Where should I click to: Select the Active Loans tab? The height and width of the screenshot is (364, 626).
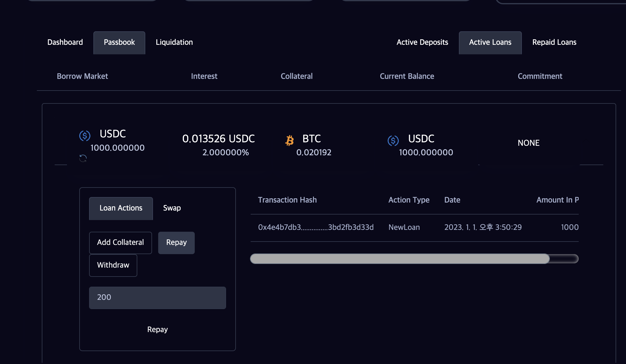490,42
